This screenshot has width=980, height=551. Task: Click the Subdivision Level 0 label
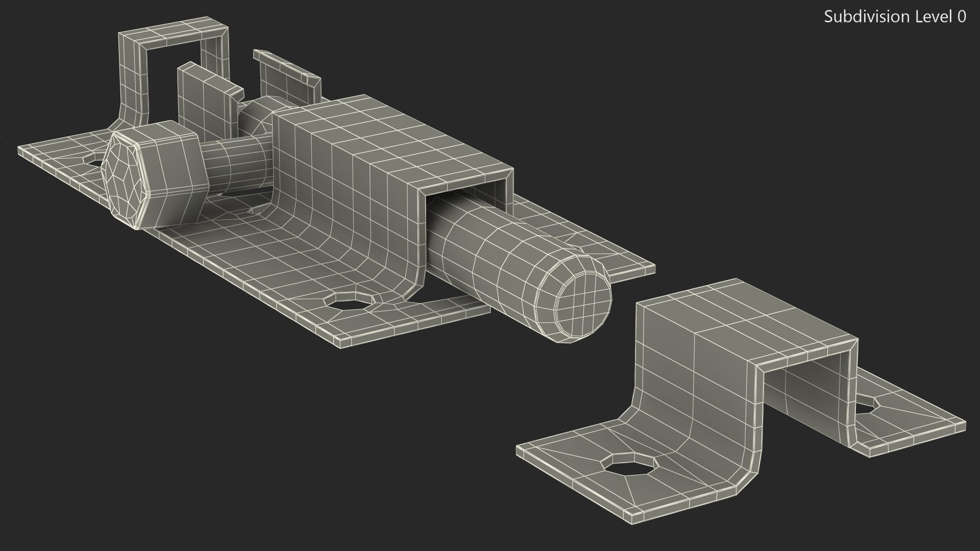(x=895, y=17)
